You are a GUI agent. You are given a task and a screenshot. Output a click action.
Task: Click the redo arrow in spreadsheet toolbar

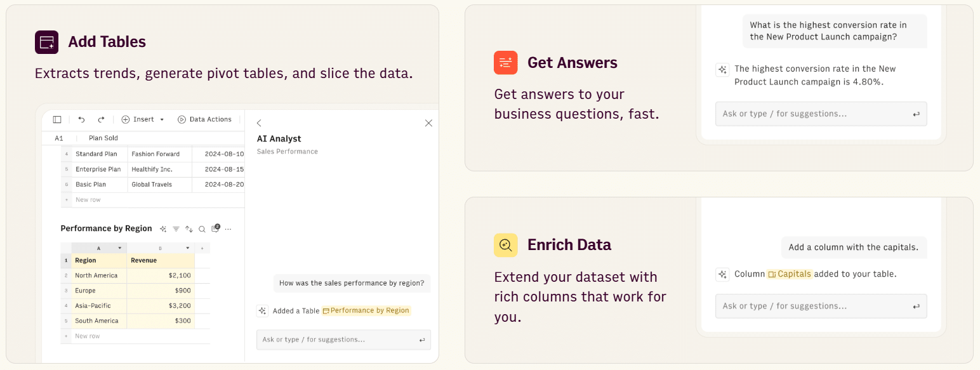point(101,119)
